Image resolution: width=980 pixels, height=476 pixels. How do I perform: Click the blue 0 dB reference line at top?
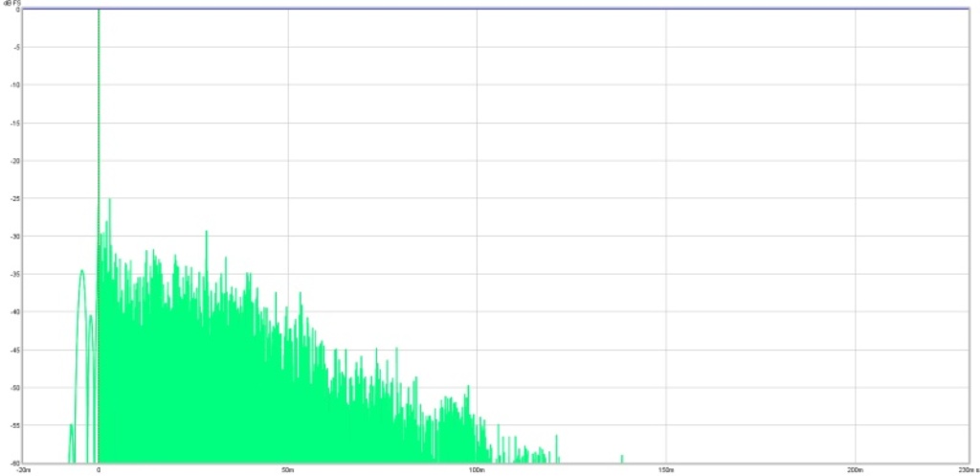pyautogui.click(x=496, y=9)
